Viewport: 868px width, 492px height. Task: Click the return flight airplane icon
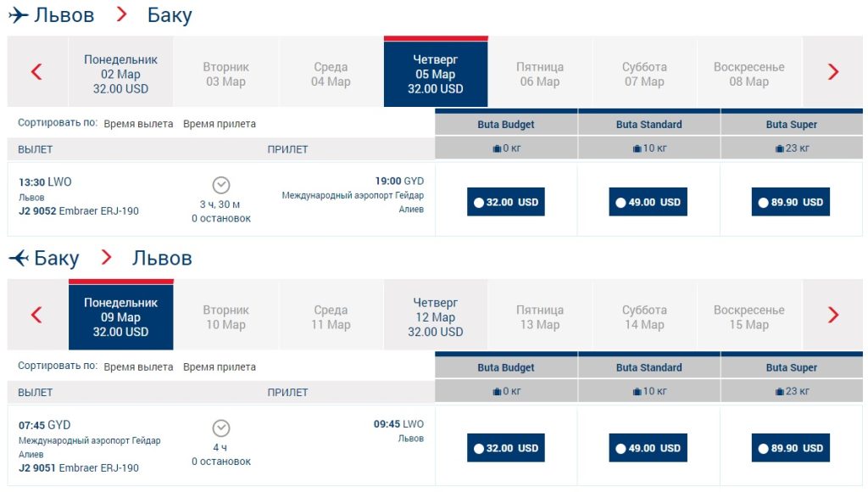tap(18, 258)
